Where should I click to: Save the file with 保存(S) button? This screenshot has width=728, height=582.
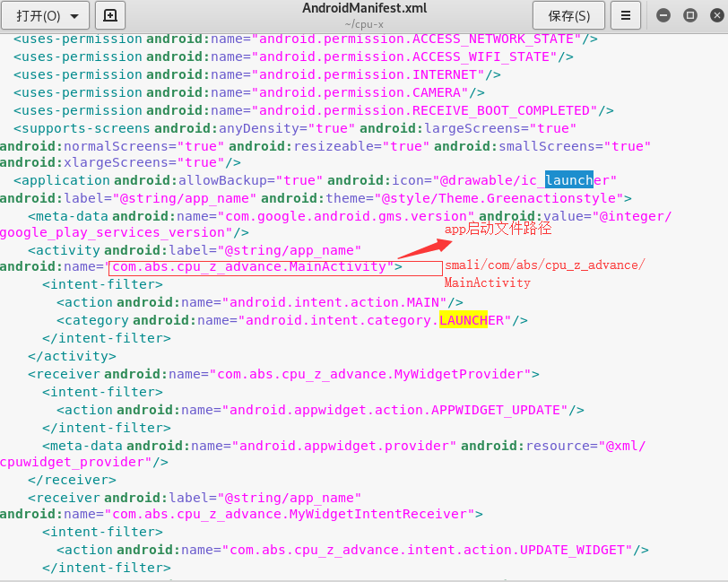tap(568, 16)
